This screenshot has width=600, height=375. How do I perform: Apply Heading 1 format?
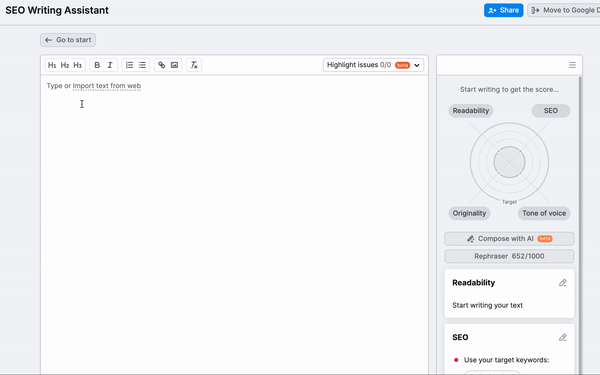(52, 65)
